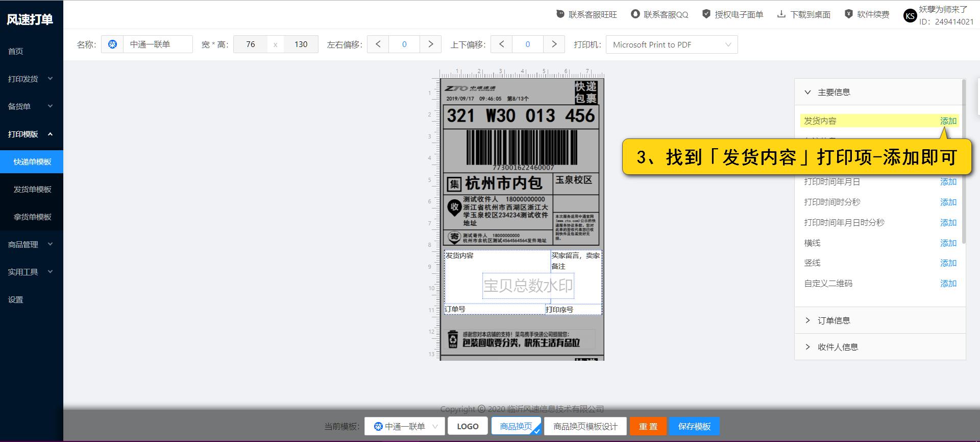Image resolution: width=980 pixels, height=442 pixels.
Task: Increase up-down offset with right arrow
Action: 554,44
